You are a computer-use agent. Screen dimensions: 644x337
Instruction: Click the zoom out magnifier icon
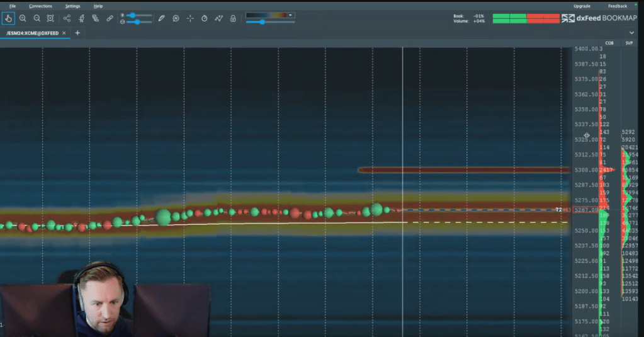pyautogui.click(x=37, y=19)
